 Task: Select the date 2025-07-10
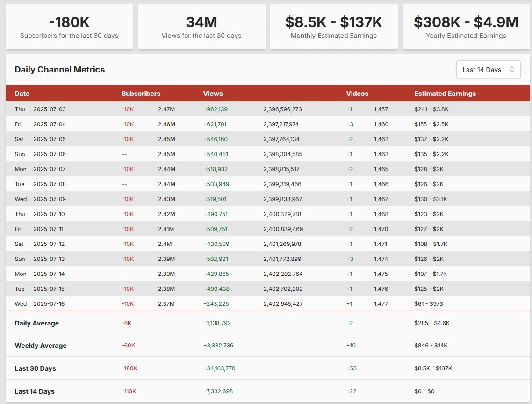(x=49, y=214)
